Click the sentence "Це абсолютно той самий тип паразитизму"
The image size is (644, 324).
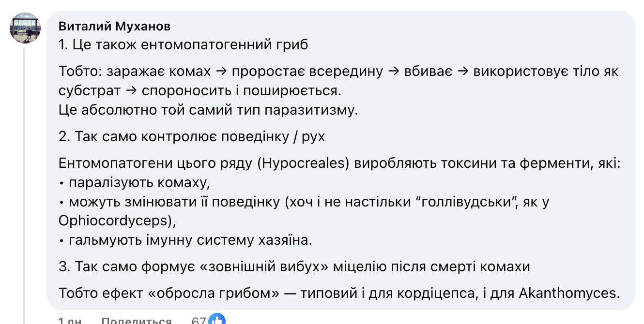[x=208, y=110]
